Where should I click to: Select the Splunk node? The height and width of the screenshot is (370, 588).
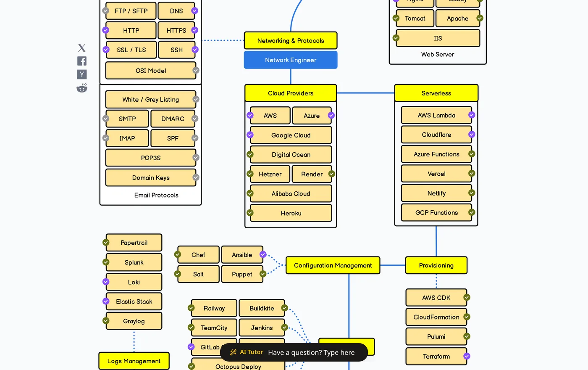(x=134, y=262)
